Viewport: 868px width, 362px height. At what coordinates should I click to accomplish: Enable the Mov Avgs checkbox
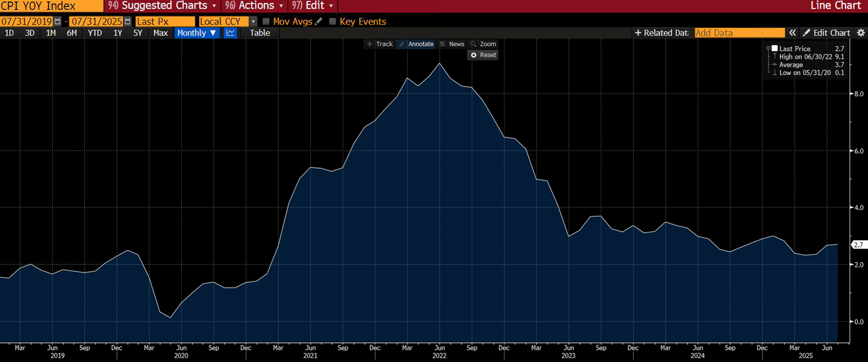click(266, 22)
